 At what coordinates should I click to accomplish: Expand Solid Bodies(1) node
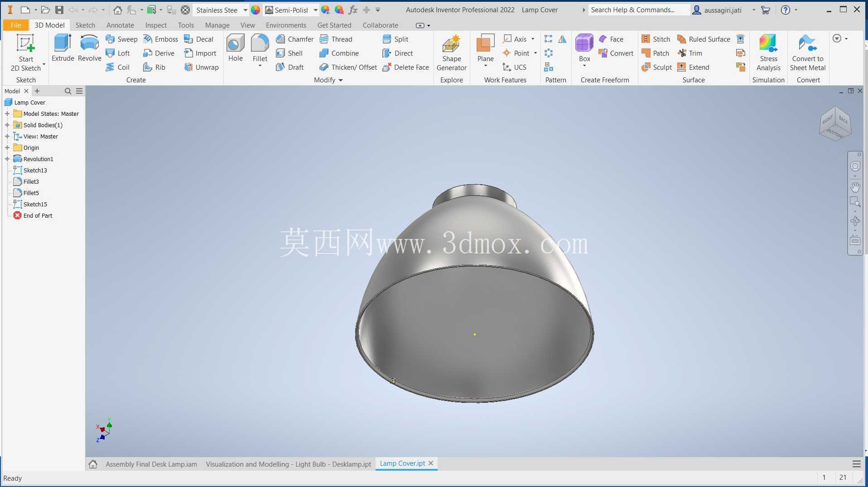(x=7, y=125)
